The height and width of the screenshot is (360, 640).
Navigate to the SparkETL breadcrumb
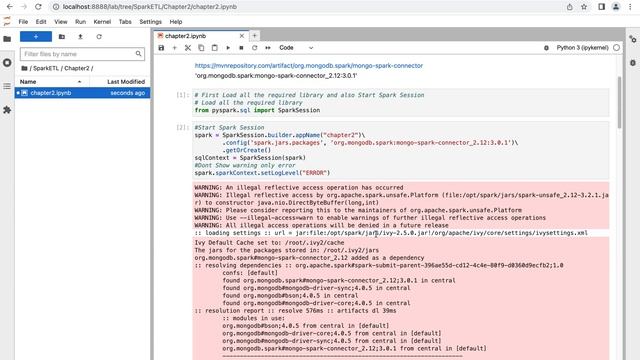46,69
